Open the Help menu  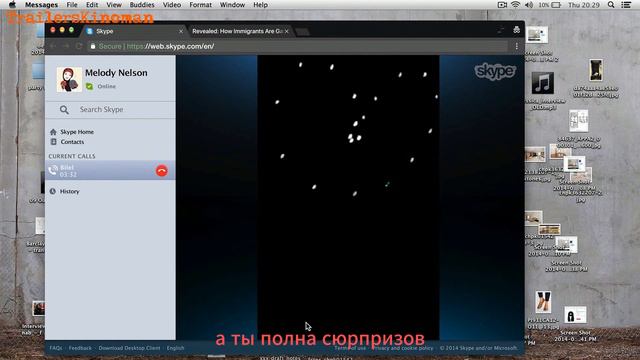click(260, 5)
